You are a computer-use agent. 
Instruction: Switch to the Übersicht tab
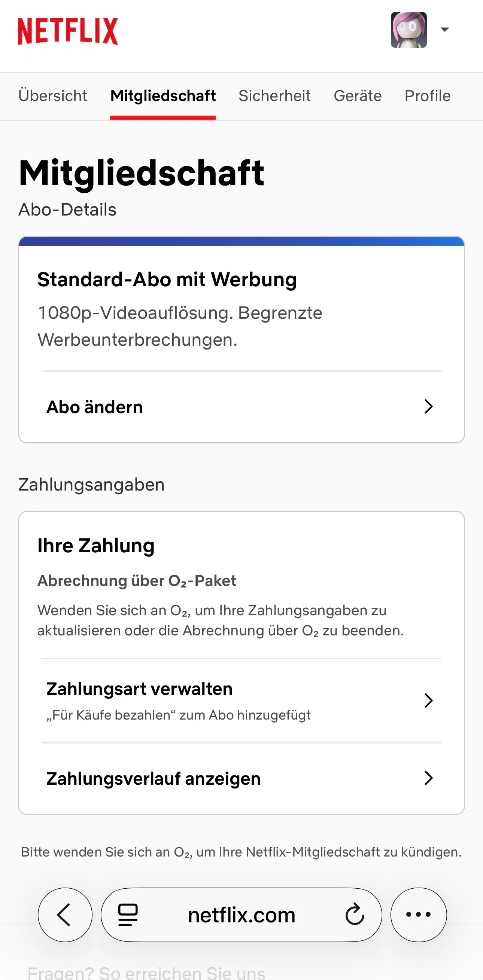[52, 96]
